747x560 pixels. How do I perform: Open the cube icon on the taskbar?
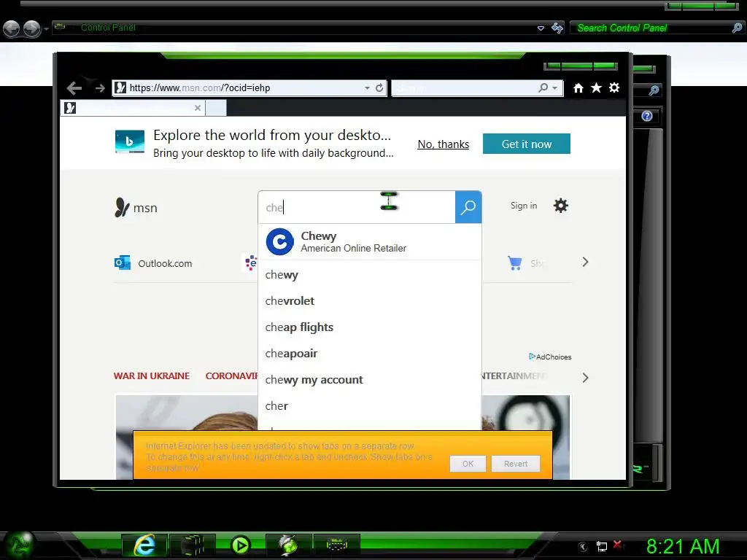pyautogui.click(x=193, y=545)
